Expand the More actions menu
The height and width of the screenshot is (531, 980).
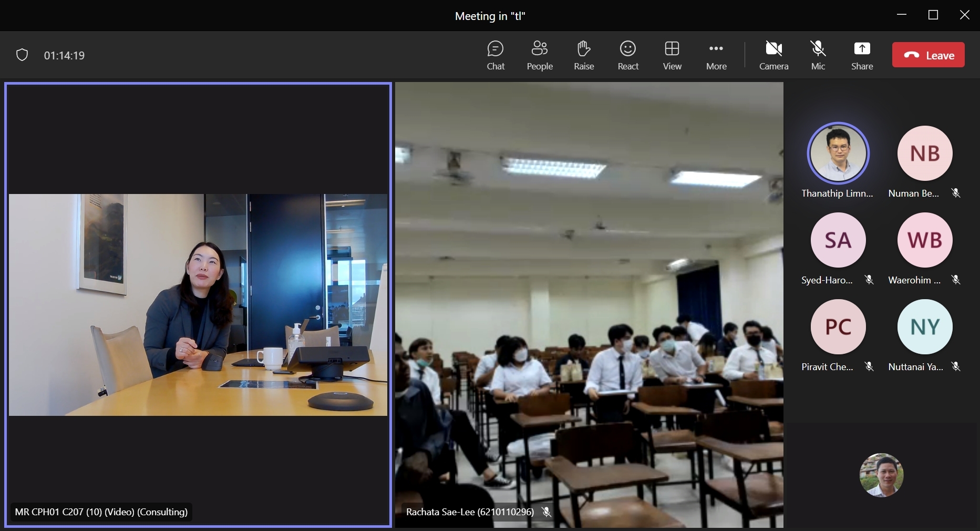(x=716, y=55)
